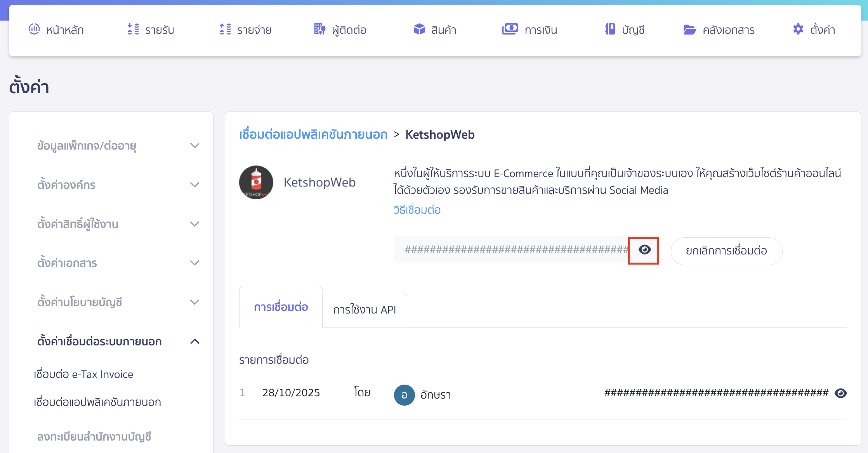
Task: Click the ยกเลิกการเชื่อมต่อ button
Action: coord(726,251)
